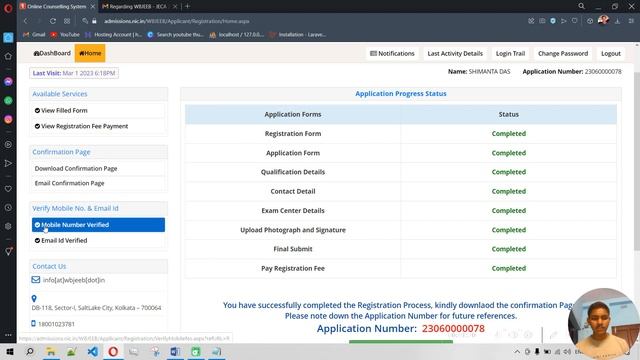
Task: Open Visual Studio Code from the taskbar
Action: click(93, 351)
